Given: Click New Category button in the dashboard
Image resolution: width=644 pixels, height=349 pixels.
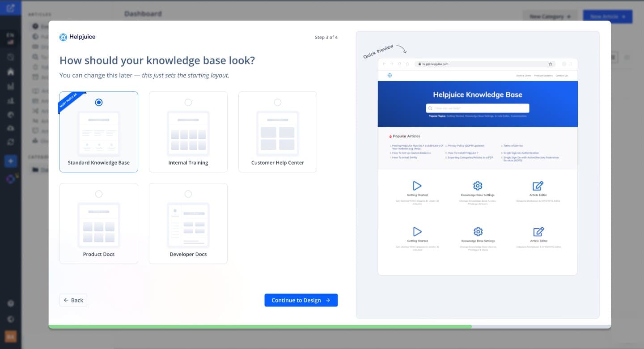Looking at the screenshot, I should [x=550, y=17].
